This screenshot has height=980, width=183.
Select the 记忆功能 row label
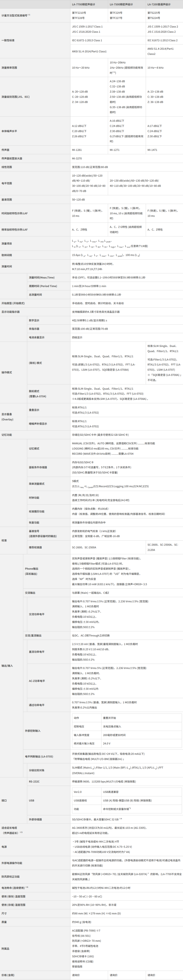point(7,435)
